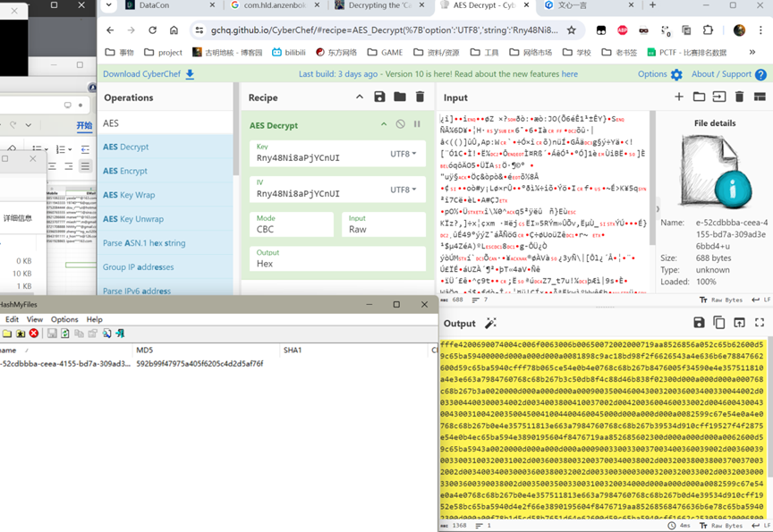This screenshot has height=532, width=773.
Task: Open the GAME bookmark folder
Action: coord(385,52)
